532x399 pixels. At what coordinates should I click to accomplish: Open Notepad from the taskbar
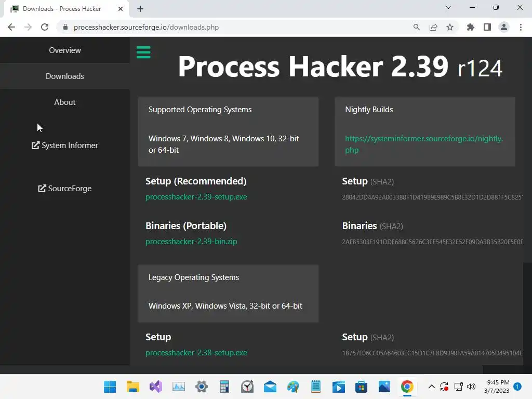(x=316, y=387)
